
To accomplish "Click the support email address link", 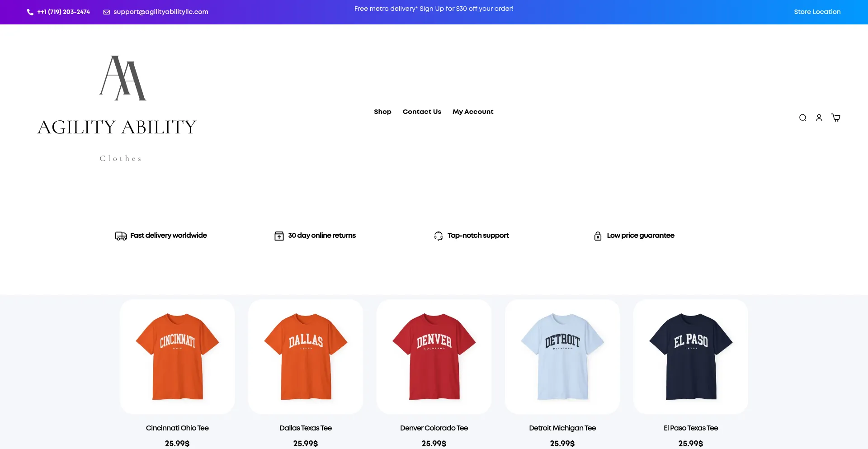I will (160, 12).
